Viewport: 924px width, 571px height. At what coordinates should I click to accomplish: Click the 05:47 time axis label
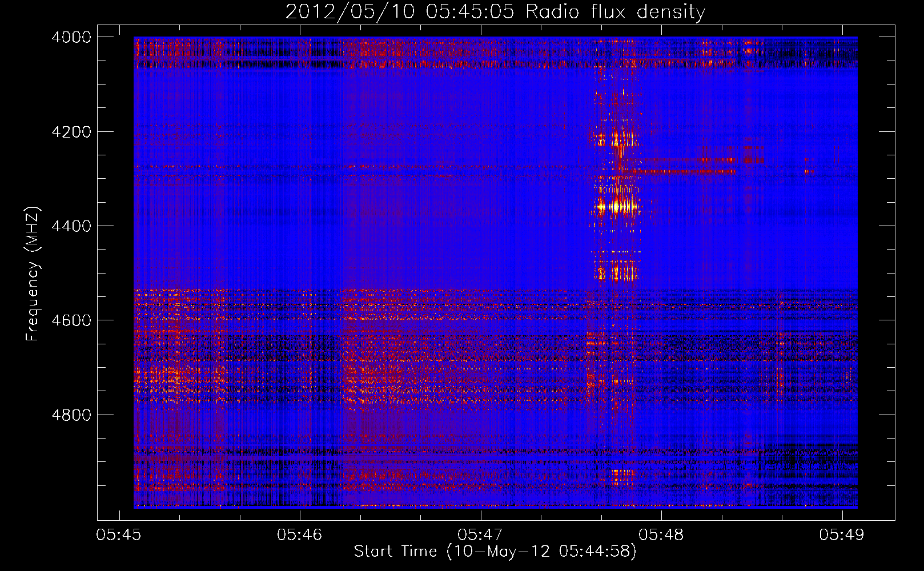coord(480,534)
